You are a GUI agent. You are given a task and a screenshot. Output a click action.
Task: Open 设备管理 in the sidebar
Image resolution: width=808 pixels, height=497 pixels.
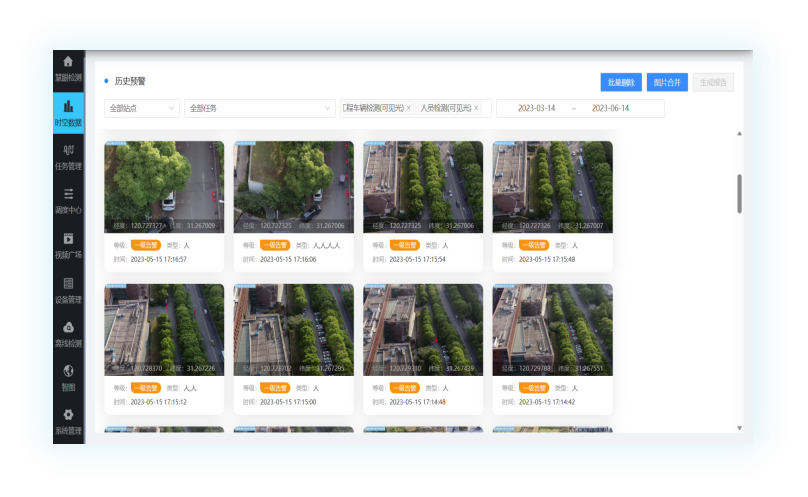coord(68,290)
